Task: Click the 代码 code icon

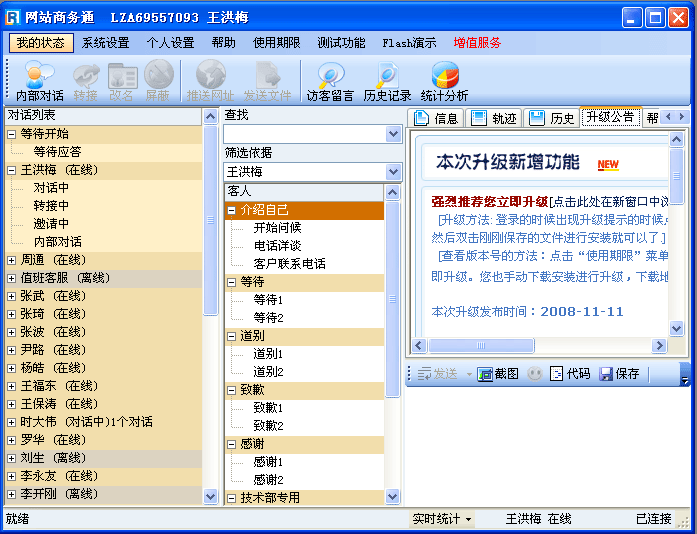Action: pos(570,373)
